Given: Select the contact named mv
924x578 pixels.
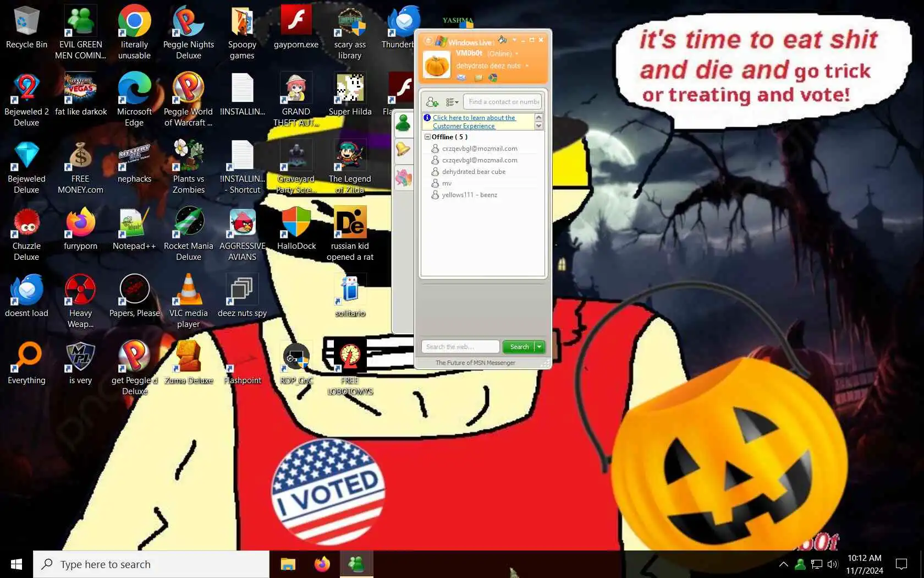Looking at the screenshot, I should pyautogui.click(x=447, y=183).
